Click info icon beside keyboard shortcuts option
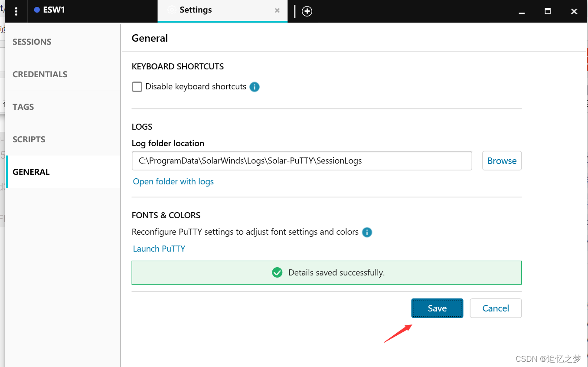This screenshot has height=367, width=588. coord(255,87)
